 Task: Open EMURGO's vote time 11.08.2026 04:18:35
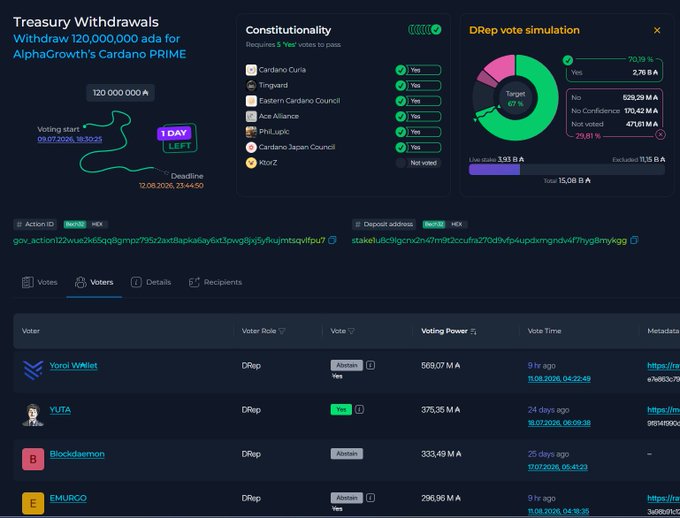(x=559, y=511)
